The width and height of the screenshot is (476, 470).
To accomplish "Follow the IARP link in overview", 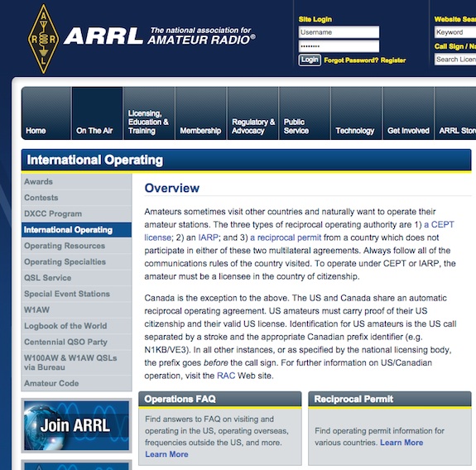I will click(208, 237).
